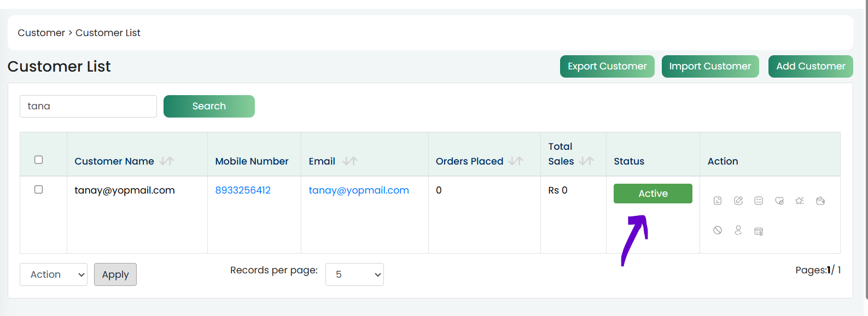Click the pencil edit icon for tanay
Viewport: 868px width, 316px height.
coord(738,201)
